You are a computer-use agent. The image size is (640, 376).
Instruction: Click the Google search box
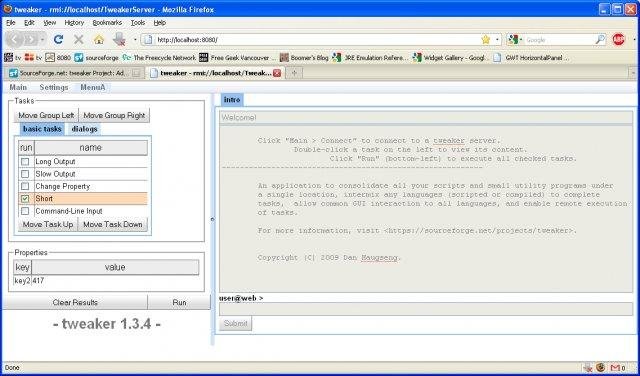tap(559, 40)
